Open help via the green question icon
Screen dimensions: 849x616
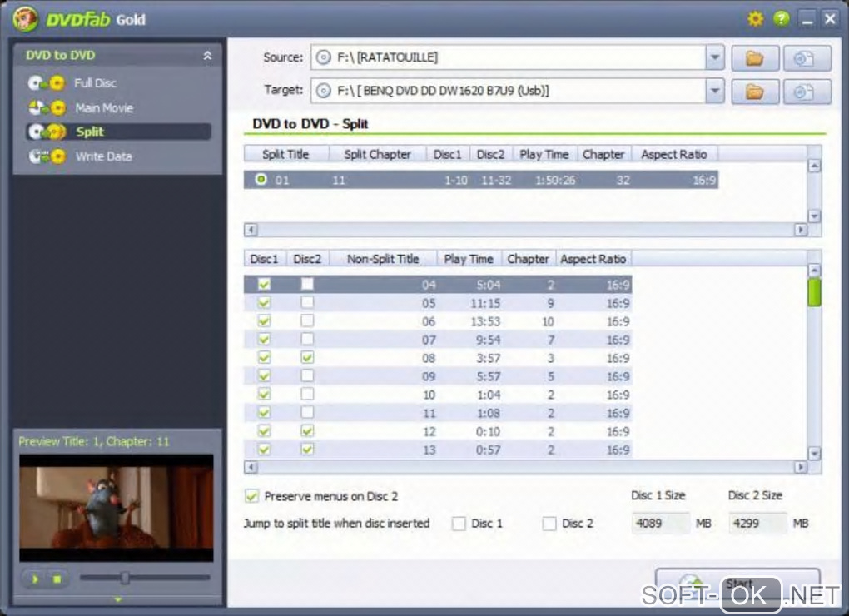[x=782, y=19]
